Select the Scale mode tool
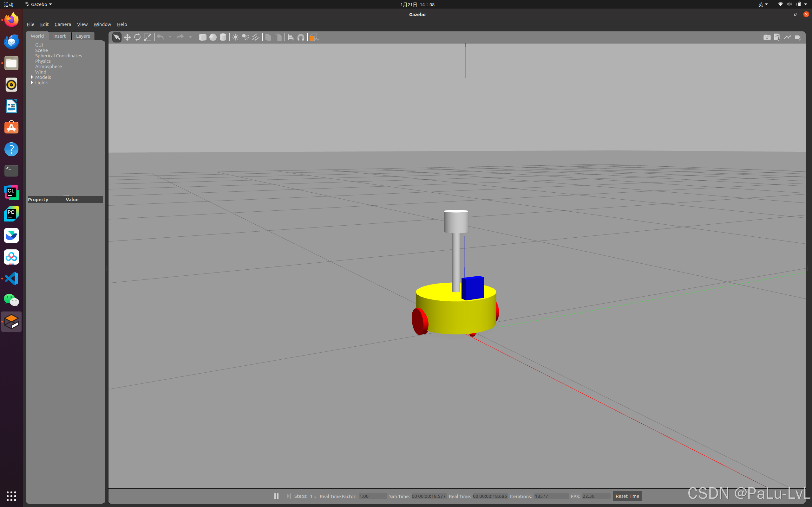This screenshot has width=812, height=507. tap(147, 37)
